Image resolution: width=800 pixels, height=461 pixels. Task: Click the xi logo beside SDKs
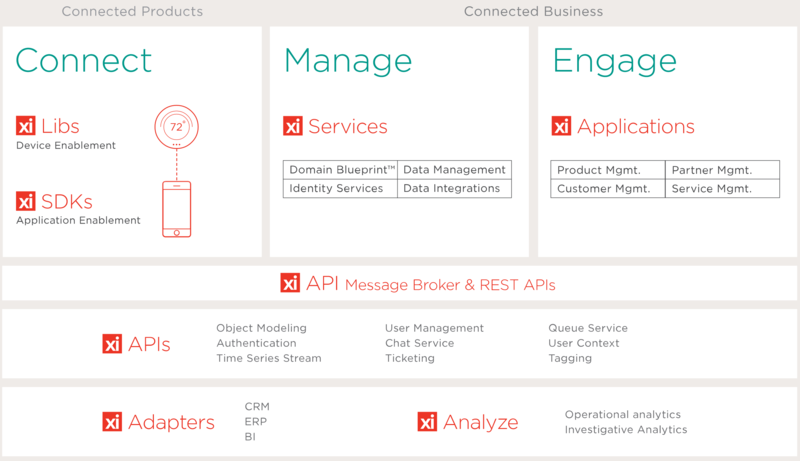point(26,201)
